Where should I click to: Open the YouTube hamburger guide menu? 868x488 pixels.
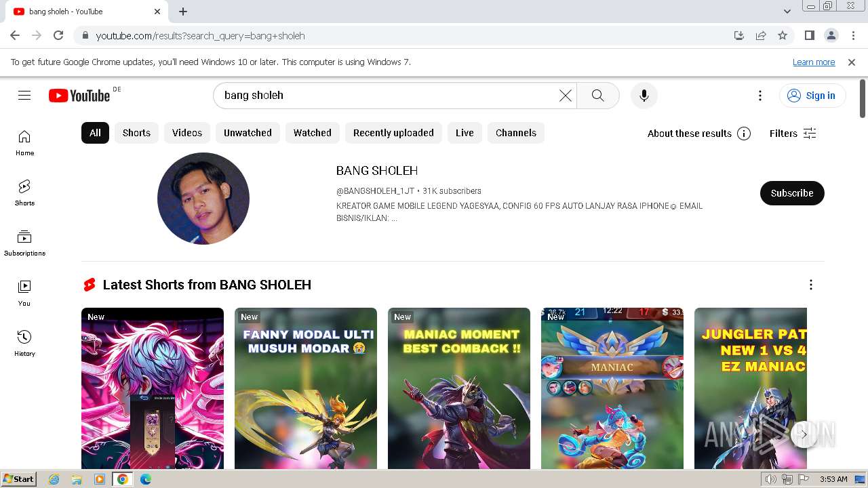point(24,96)
